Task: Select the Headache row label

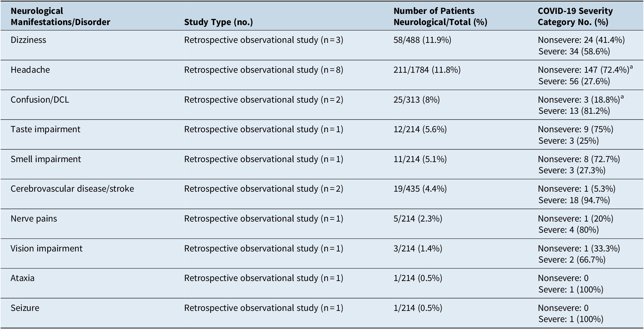Action: (x=30, y=70)
